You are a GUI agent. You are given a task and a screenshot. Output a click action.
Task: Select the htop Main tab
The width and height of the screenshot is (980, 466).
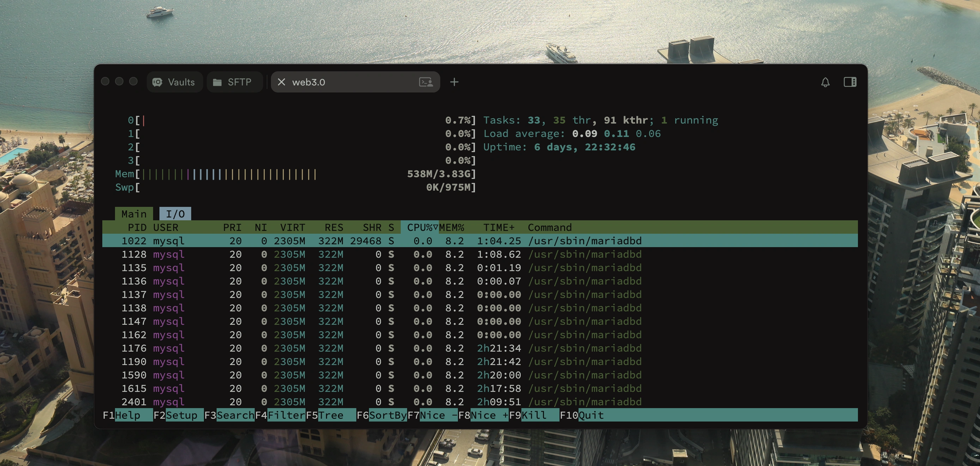pos(134,214)
